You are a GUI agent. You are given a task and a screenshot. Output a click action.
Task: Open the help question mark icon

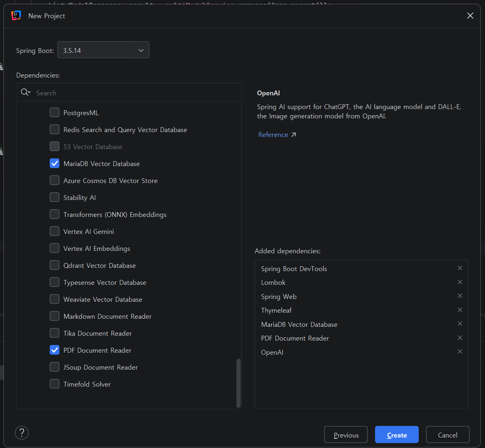coord(22,433)
